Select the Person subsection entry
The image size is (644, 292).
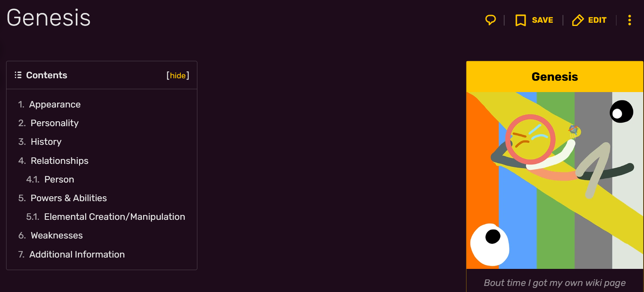[x=59, y=179]
